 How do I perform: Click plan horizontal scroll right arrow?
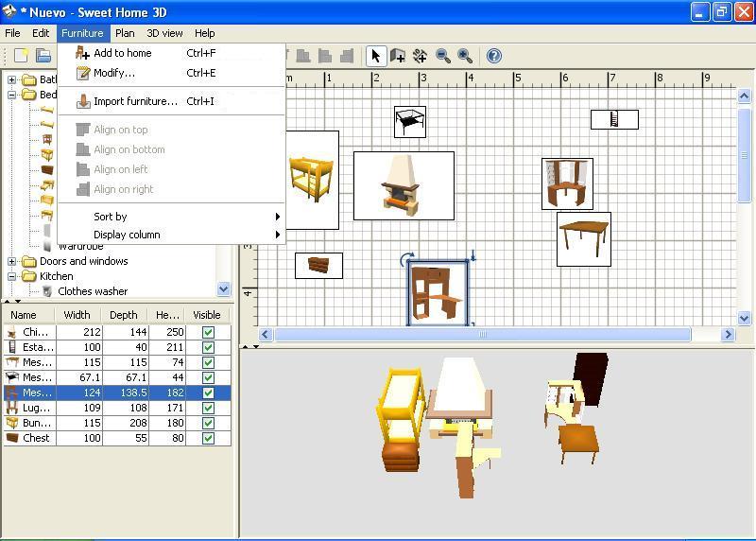tap(728, 335)
